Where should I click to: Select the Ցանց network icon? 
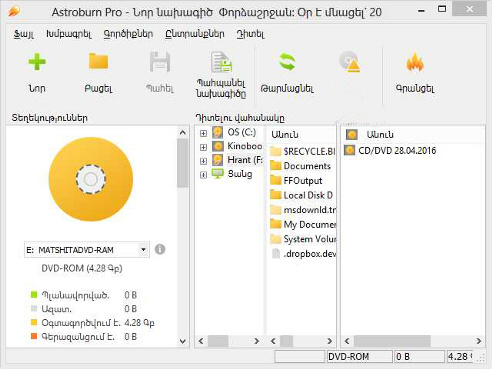(218, 174)
